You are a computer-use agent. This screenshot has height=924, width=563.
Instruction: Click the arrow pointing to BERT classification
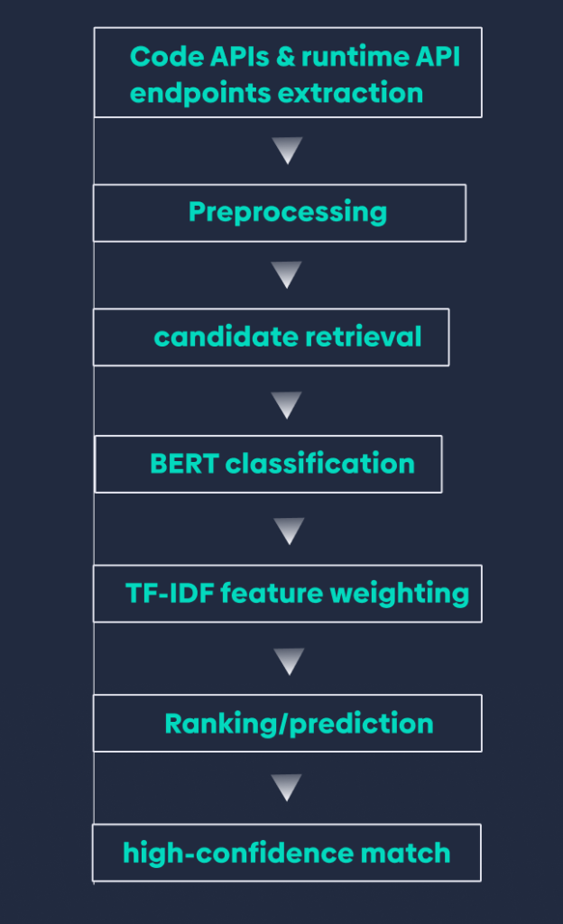tap(287, 404)
